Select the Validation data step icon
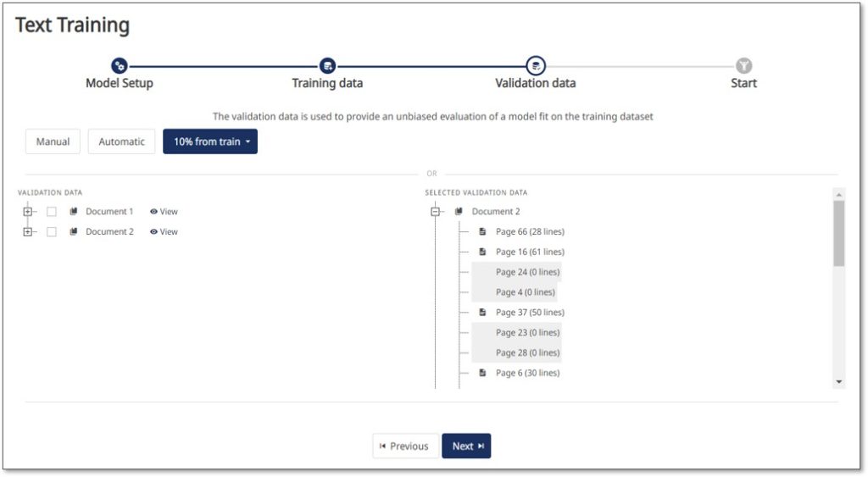This screenshot has height=477, width=868. [x=536, y=66]
